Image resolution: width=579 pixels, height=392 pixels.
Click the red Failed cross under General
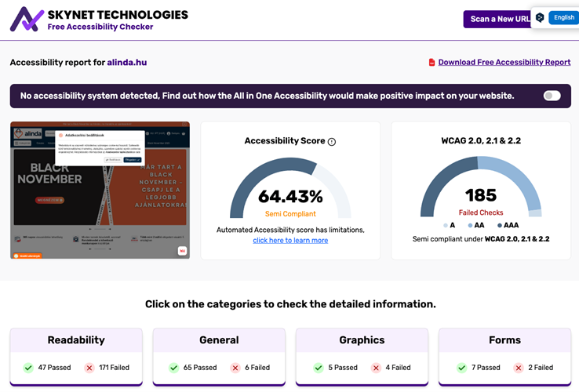[x=235, y=368]
